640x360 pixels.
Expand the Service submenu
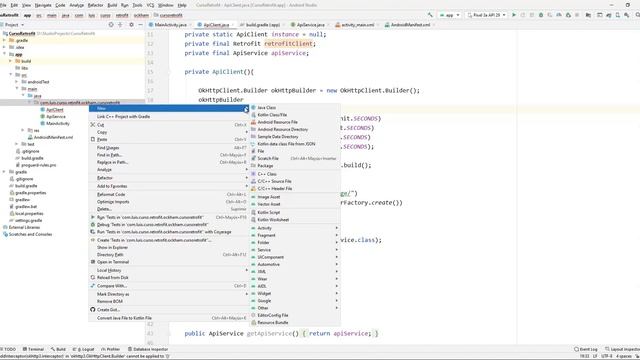[x=295, y=250]
